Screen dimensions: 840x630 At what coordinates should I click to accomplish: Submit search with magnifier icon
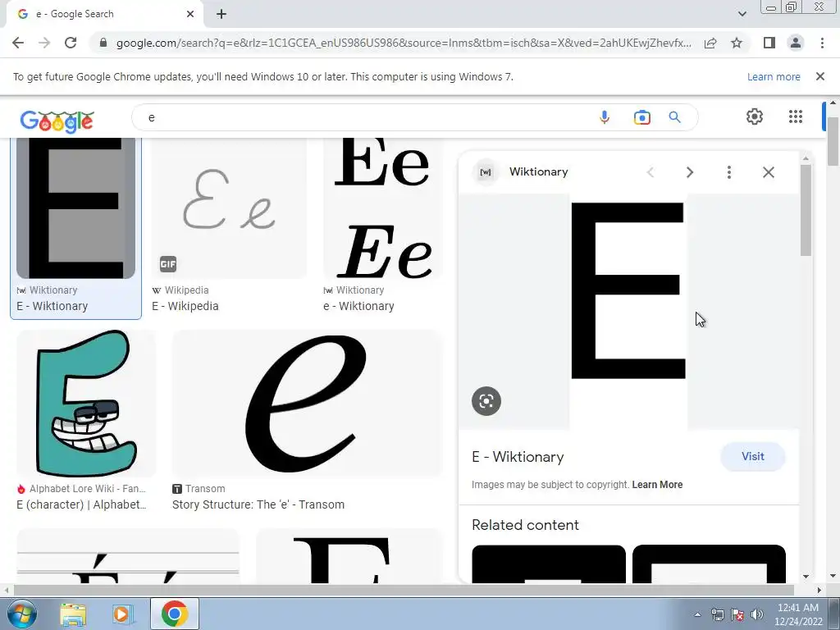pyautogui.click(x=674, y=117)
